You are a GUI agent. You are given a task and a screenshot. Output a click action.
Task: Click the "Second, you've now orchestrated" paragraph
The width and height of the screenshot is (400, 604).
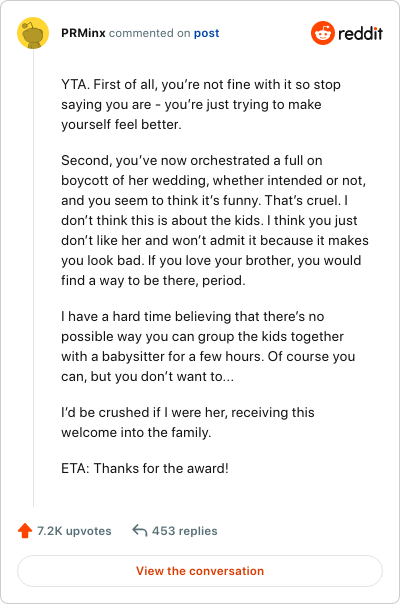[x=215, y=220]
